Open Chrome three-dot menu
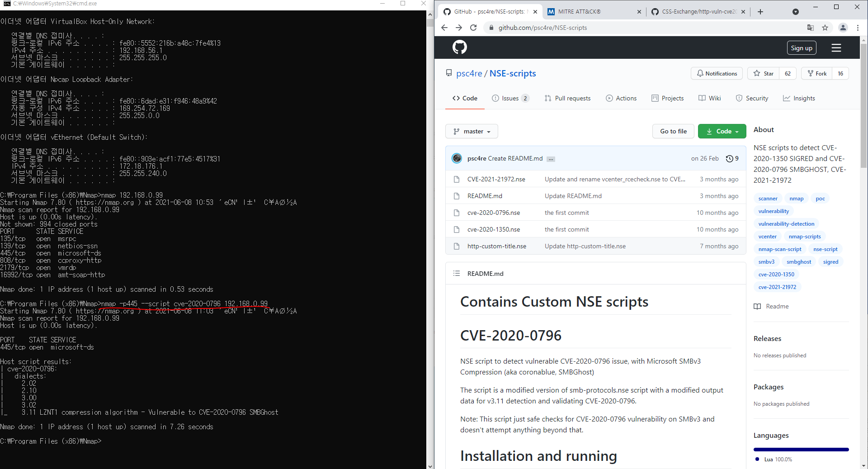The image size is (868, 469). 858,28
